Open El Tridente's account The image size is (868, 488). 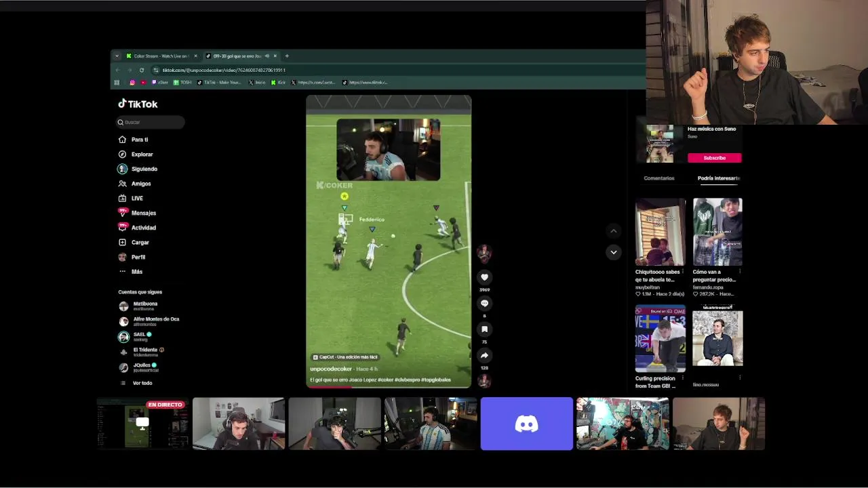[141, 352]
